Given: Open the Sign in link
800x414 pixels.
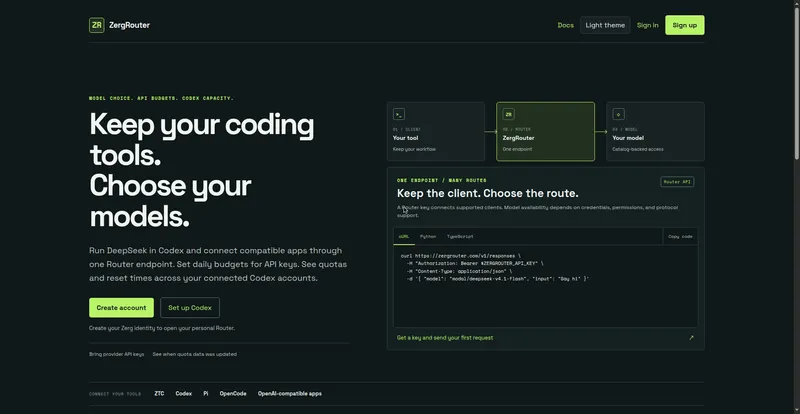Looking at the screenshot, I should coord(647,25).
